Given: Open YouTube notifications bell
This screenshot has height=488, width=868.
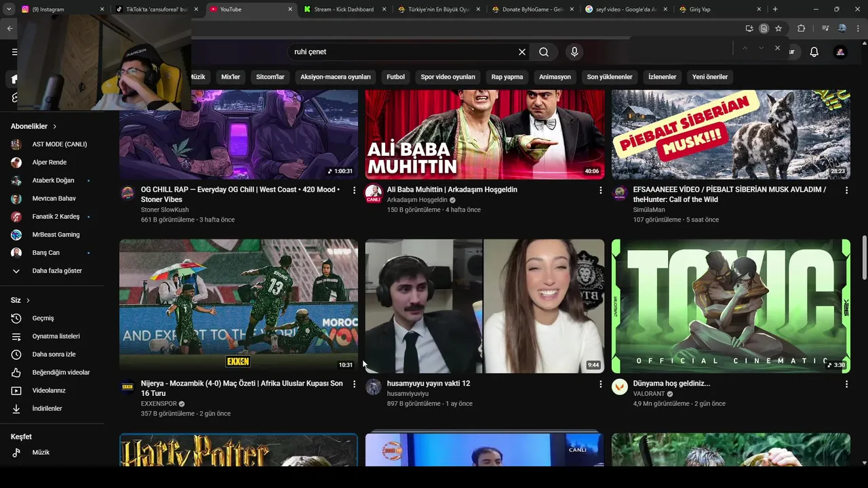Looking at the screenshot, I should tap(814, 52).
